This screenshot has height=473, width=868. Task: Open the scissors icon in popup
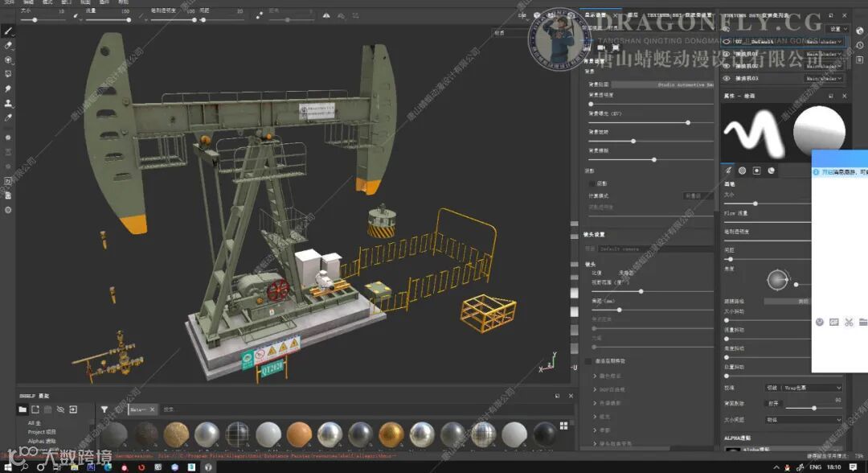coord(849,322)
